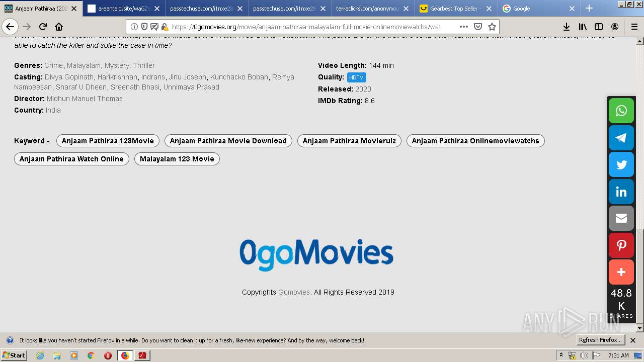Select Anjaam Pathiraa Movierulz keyword
Screen dimensions: 644x362
click(349, 141)
